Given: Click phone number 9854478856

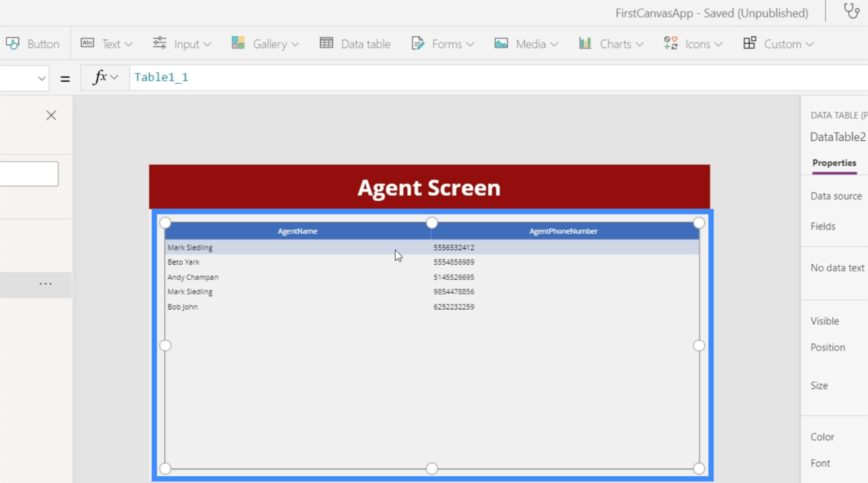Looking at the screenshot, I should (454, 292).
